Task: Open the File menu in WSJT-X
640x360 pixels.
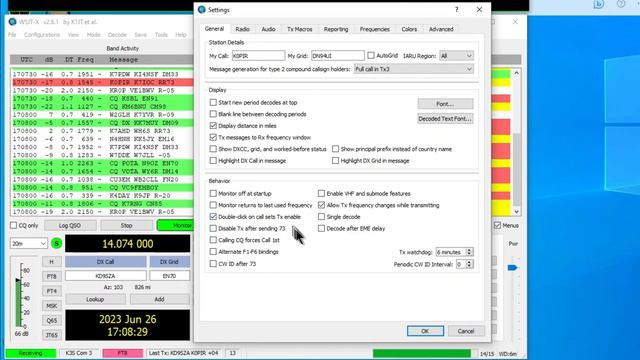Action: 12,35
